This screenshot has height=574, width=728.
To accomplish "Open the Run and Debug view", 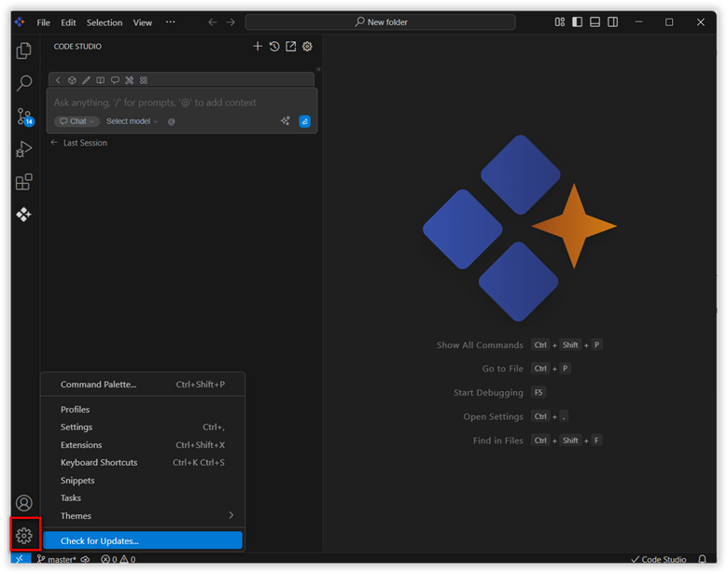I will (x=24, y=149).
